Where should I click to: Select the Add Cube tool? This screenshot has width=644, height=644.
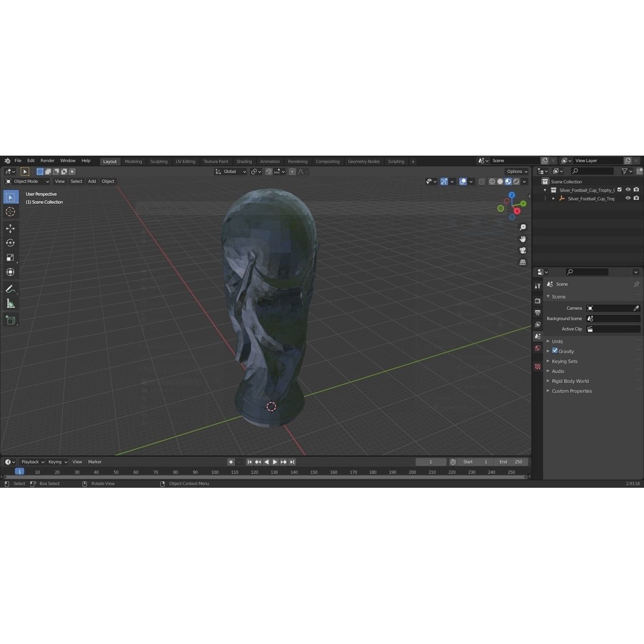click(x=11, y=320)
